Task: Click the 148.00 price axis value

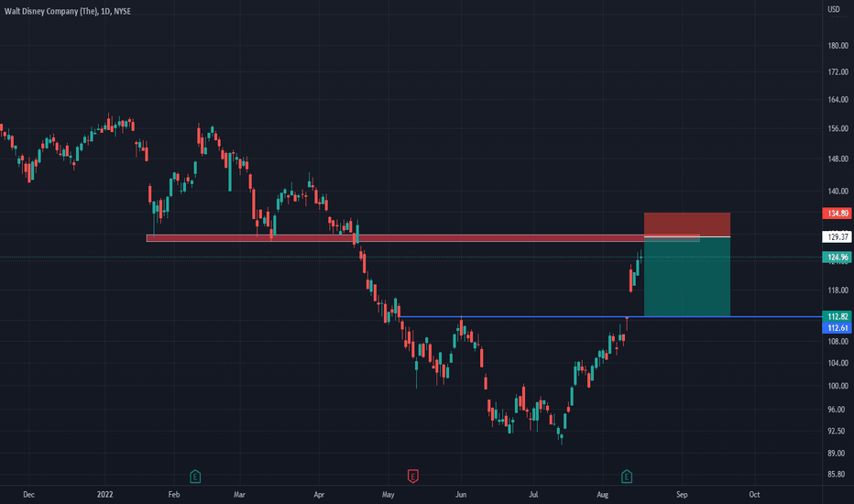Action: point(838,159)
